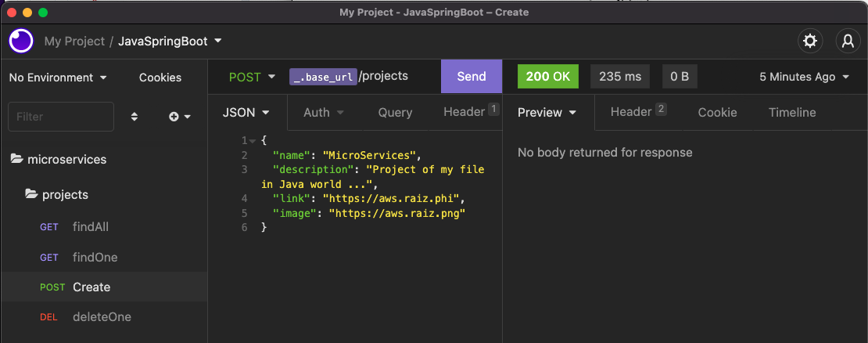Click the "https://aws.raiz.phi" link value

pyautogui.click(x=391, y=198)
